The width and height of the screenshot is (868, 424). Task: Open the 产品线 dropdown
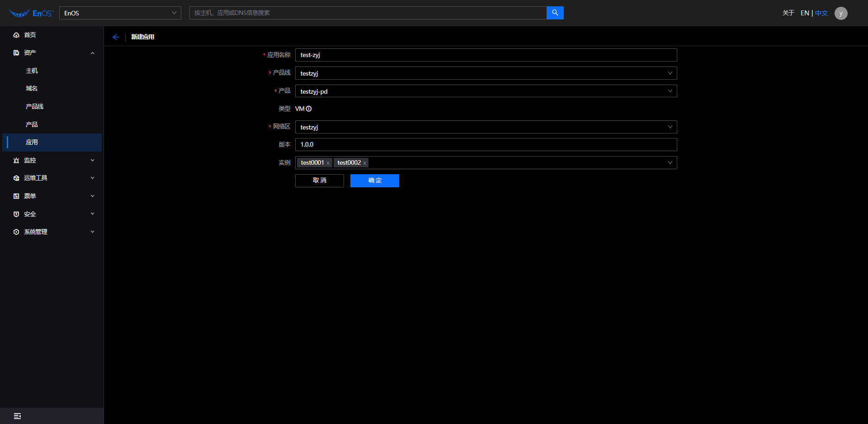point(486,73)
